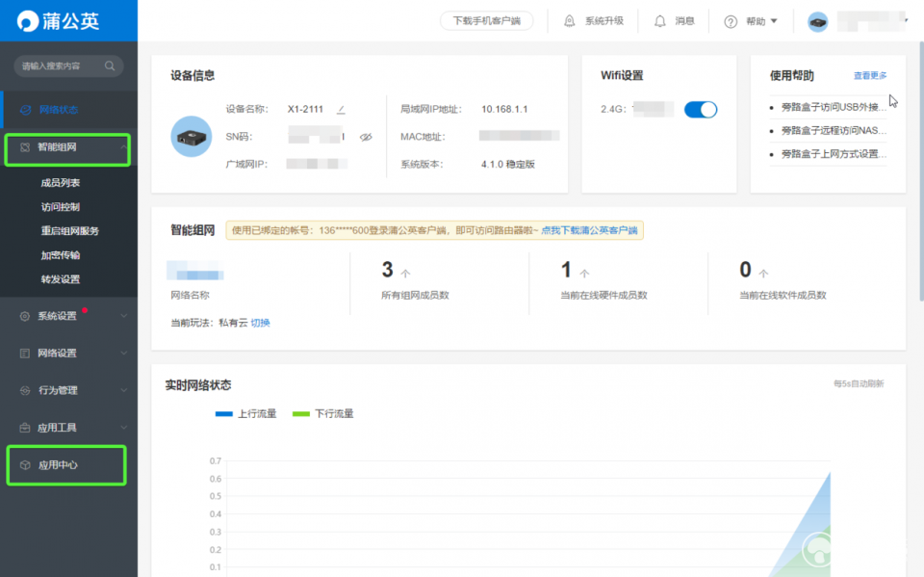The width and height of the screenshot is (924, 577).
Task: Click the 系统版本 value 4.1.0 稳定版
Action: coord(508,165)
